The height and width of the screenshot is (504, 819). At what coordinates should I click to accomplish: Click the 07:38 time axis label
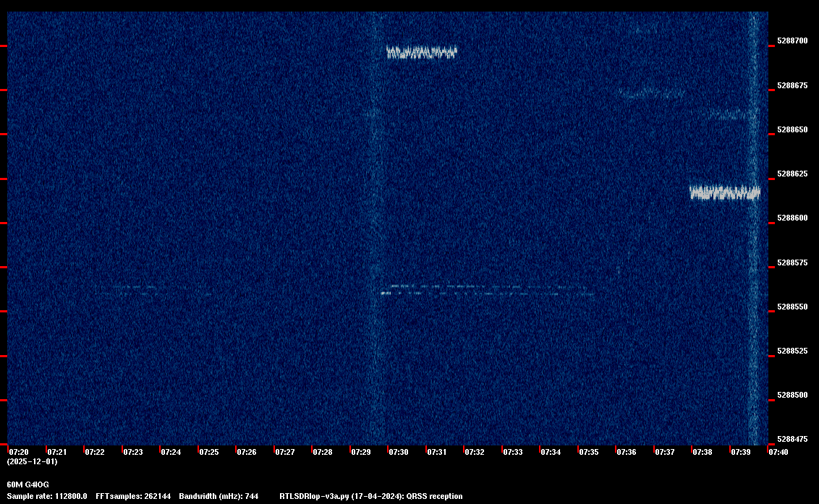(x=703, y=452)
